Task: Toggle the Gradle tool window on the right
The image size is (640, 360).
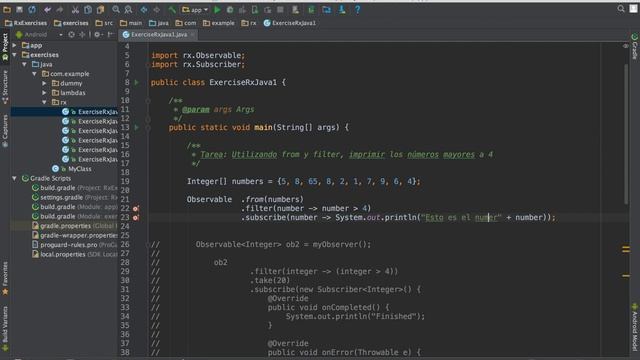Action: coord(635,46)
